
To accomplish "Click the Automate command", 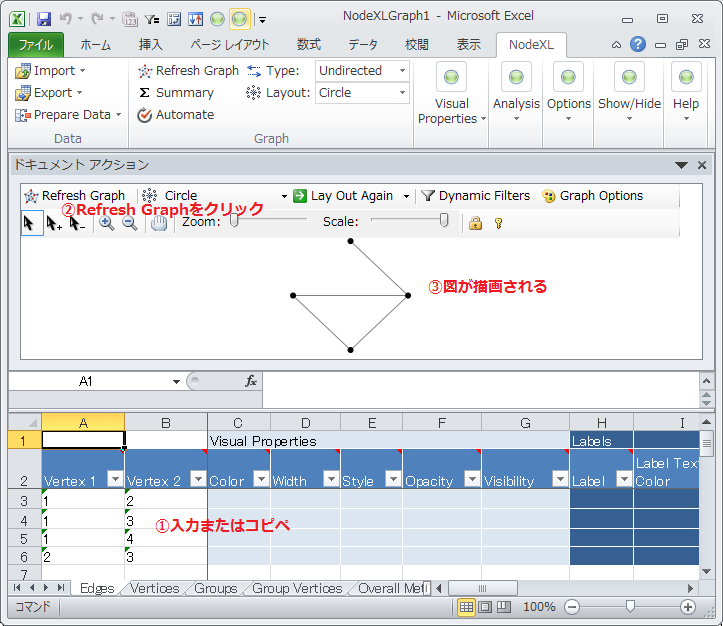I will coord(176,115).
